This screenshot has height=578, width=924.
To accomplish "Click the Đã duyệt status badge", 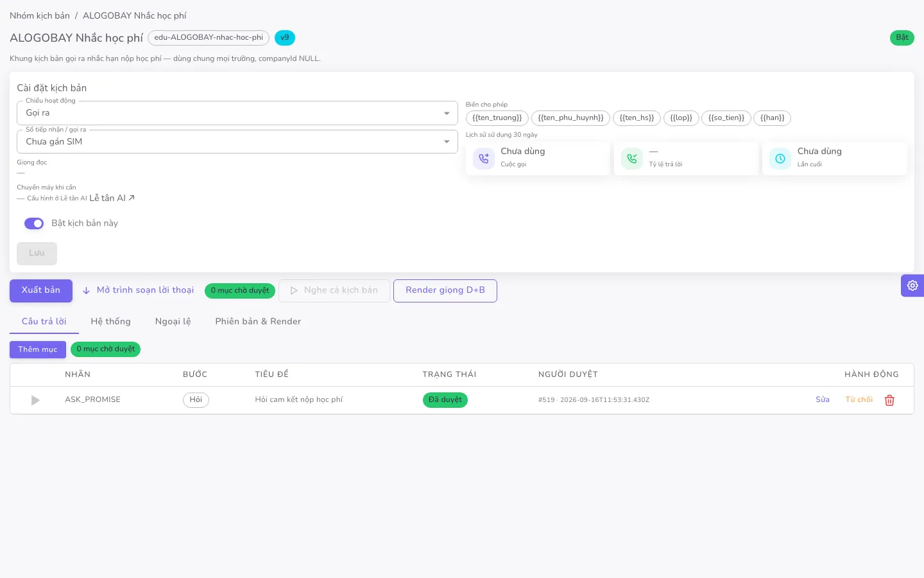I will click(445, 400).
